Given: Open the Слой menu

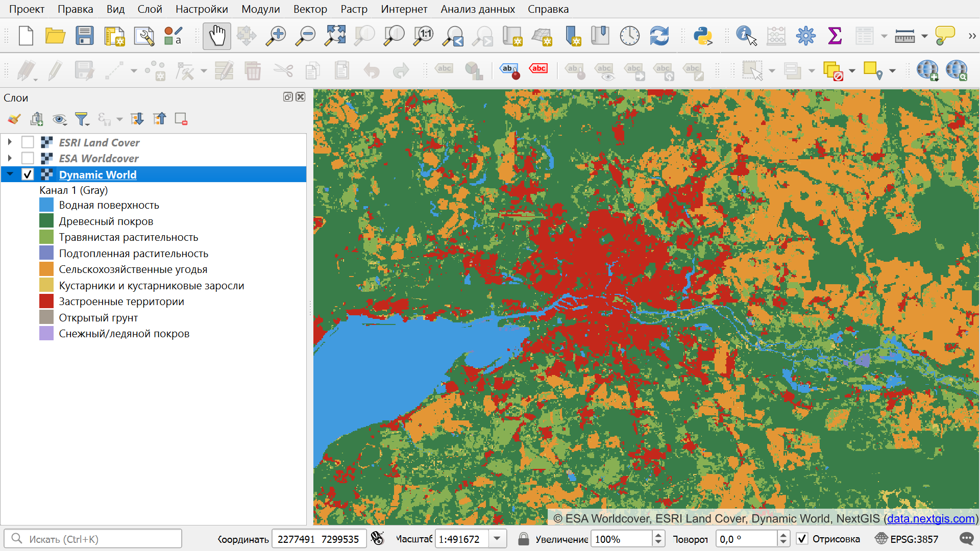Looking at the screenshot, I should click(150, 9).
